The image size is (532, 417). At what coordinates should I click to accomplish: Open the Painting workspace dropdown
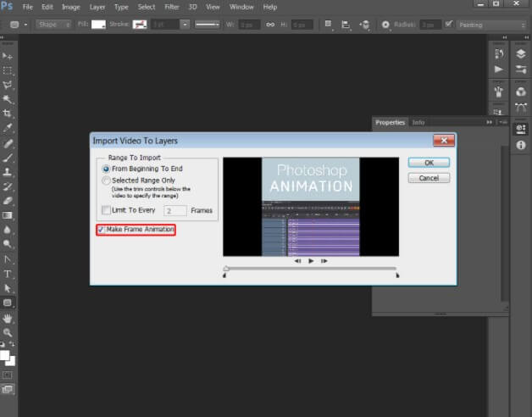491,25
